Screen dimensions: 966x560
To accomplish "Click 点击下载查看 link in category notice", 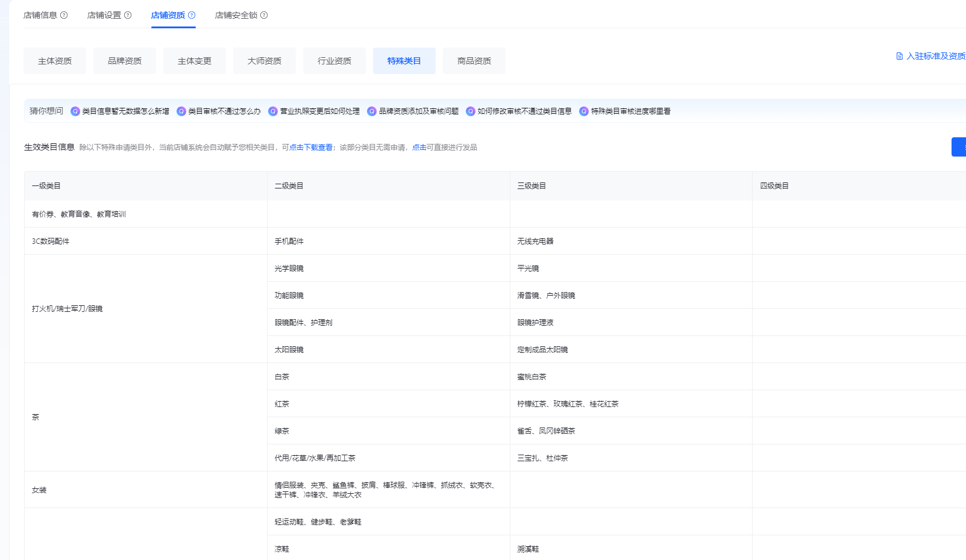I will click(x=311, y=148).
